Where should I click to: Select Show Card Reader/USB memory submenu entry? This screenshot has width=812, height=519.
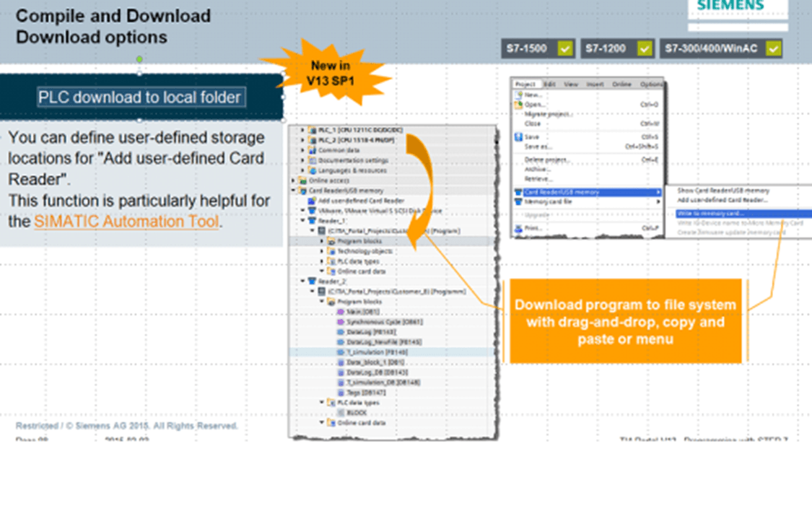(723, 191)
